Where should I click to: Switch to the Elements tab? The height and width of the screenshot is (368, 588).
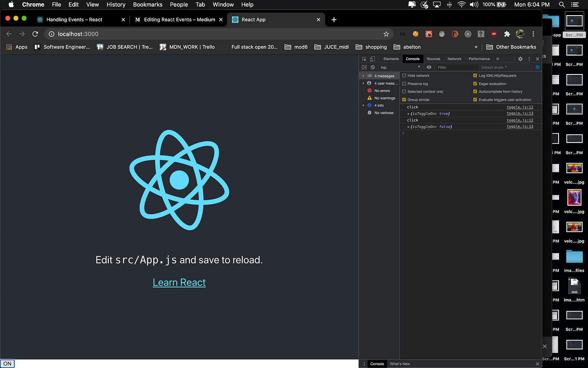coord(391,59)
